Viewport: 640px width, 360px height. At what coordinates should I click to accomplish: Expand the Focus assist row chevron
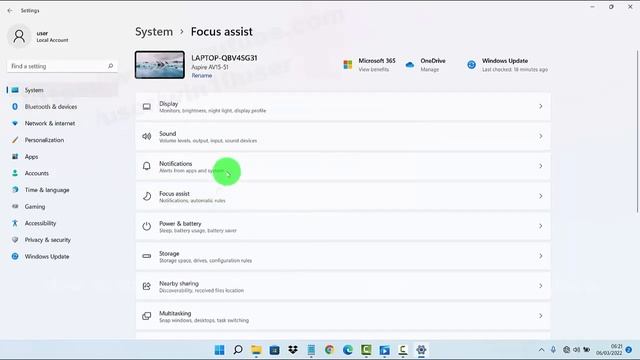(540, 196)
